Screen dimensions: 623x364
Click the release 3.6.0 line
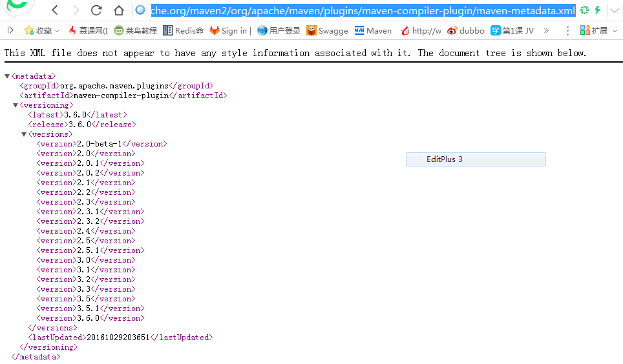[x=82, y=125]
